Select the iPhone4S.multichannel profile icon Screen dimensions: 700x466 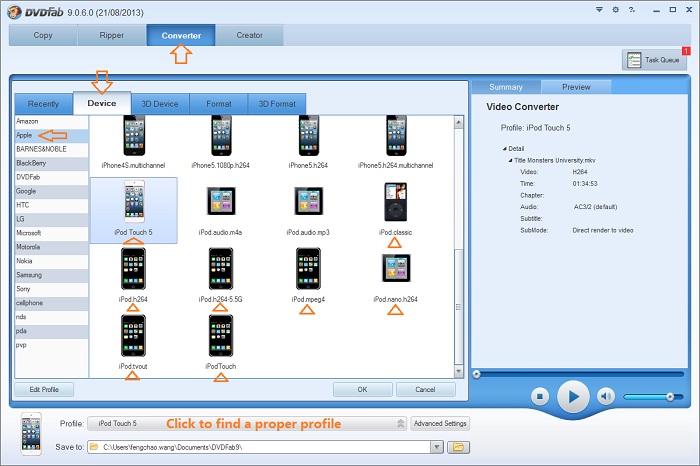coord(134,135)
